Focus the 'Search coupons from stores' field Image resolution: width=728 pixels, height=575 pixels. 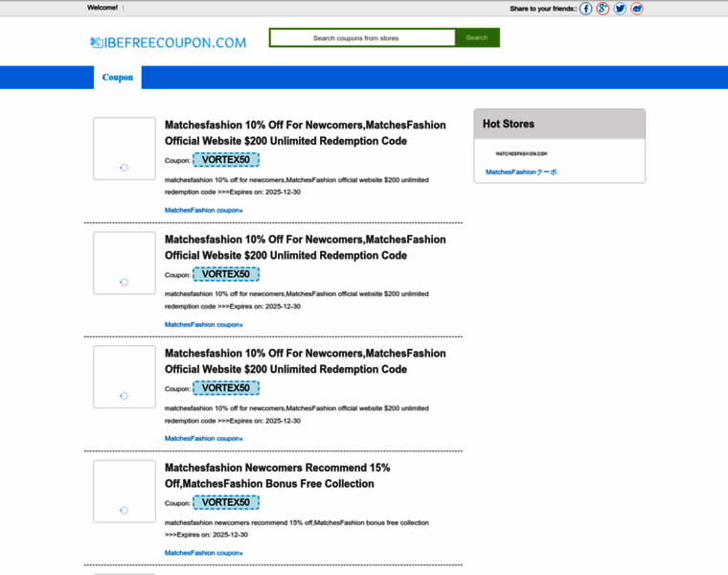(x=363, y=37)
